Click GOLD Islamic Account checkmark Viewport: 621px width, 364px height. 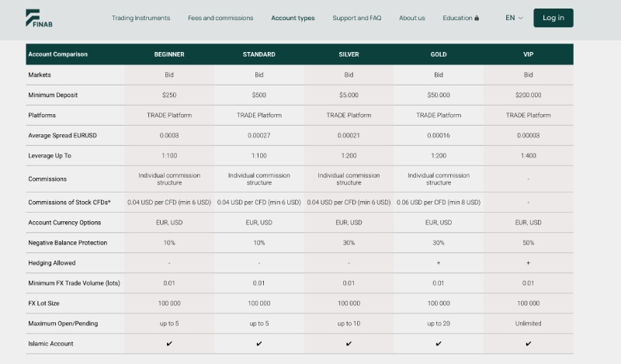click(x=439, y=344)
